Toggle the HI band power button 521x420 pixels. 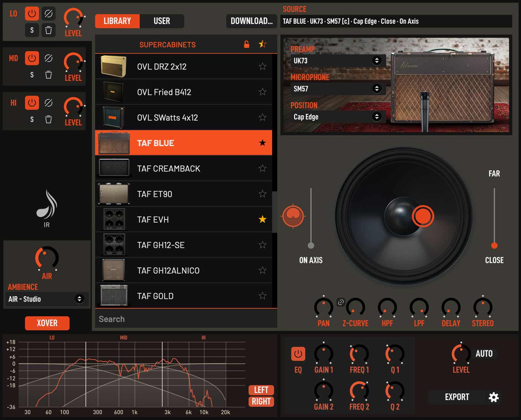[x=32, y=103]
